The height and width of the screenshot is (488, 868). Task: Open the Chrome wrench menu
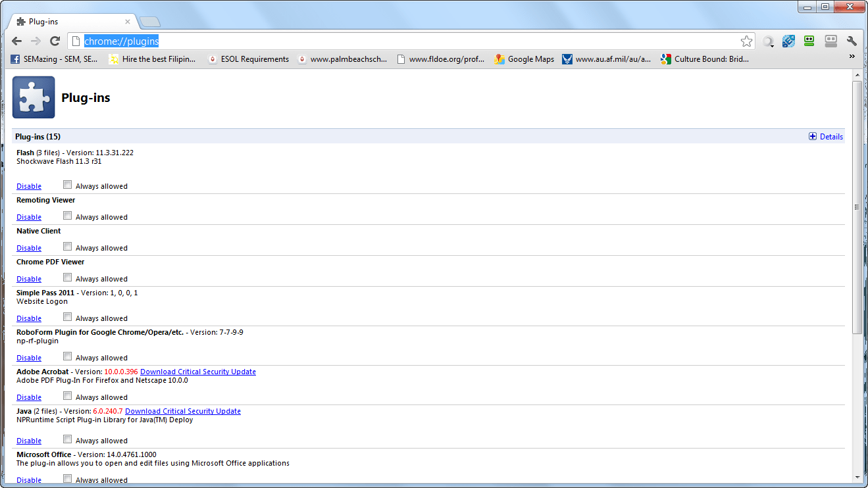point(852,41)
